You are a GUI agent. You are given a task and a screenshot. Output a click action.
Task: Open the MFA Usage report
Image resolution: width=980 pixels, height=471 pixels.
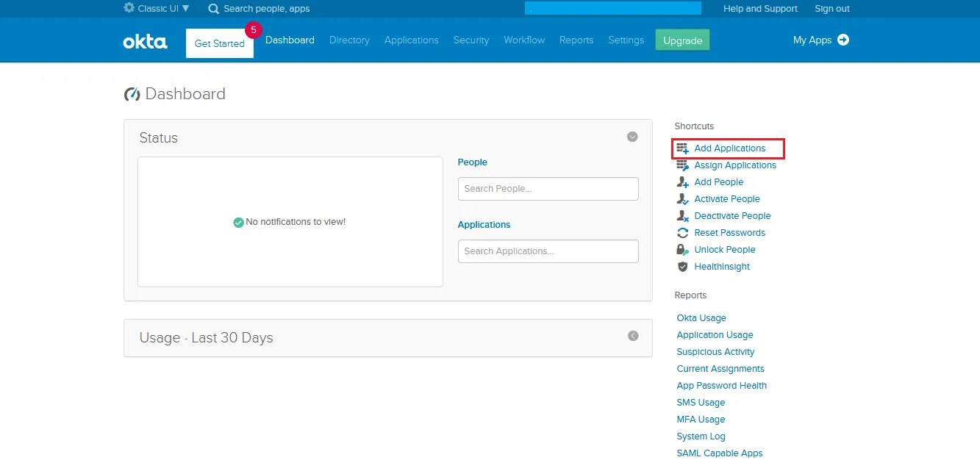click(701, 420)
